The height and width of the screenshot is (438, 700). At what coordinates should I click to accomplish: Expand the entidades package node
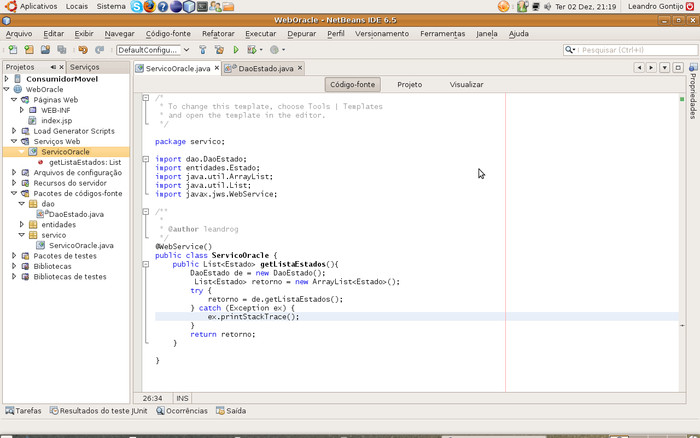point(21,224)
